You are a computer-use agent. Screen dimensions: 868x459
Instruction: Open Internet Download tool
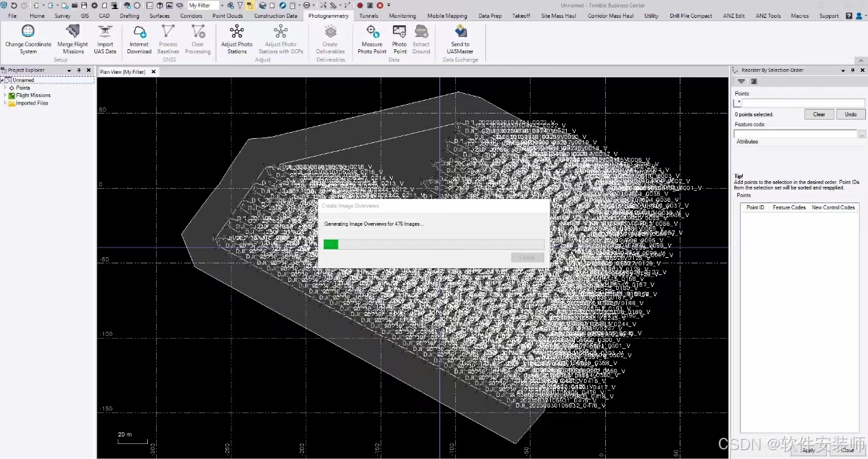click(139, 39)
